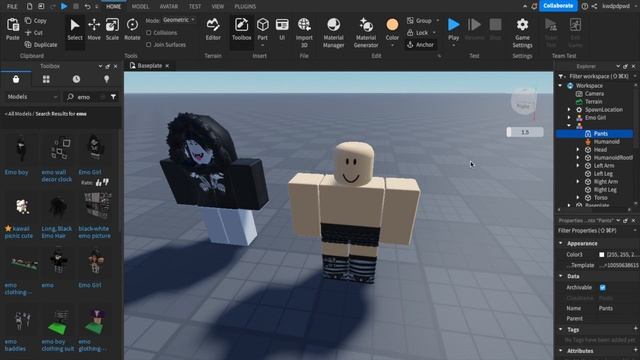Open Game Settings
Image resolution: width=640 pixels, height=360 pixels.
pyautogui.click(x=522, y=33)
